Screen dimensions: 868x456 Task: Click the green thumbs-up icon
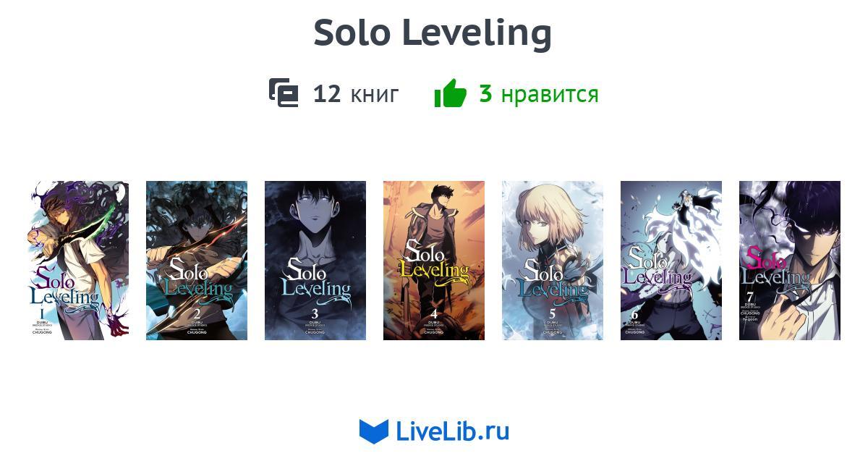point(451,93)
